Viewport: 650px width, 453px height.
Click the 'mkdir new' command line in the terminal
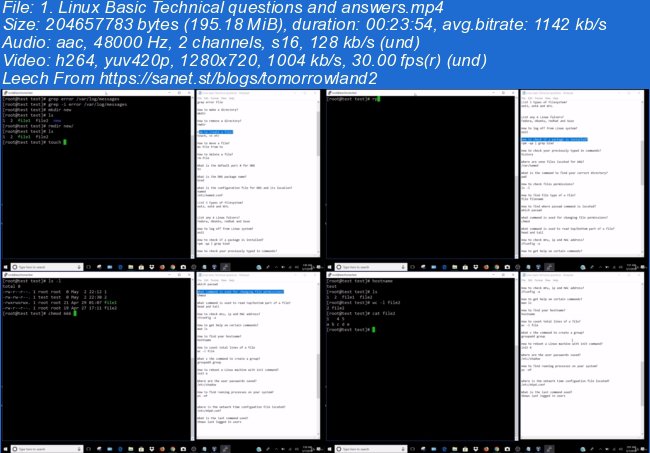37,110
